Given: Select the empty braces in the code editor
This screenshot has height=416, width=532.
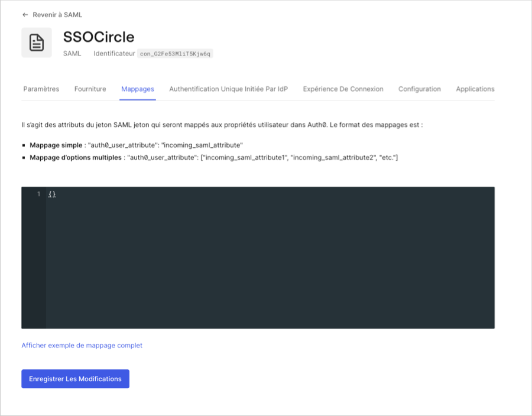Looking at the screenshot, I should (x=53, y=193).
